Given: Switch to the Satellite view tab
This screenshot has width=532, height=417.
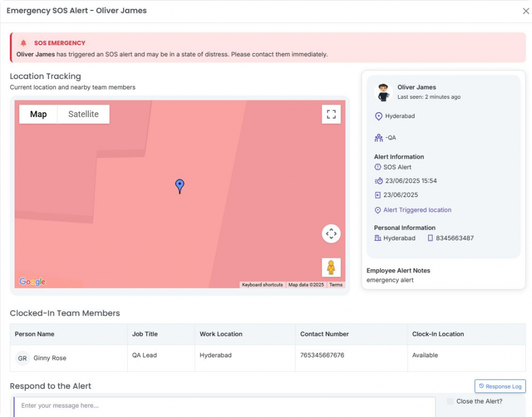Looking at the screenshot, I should pyautogui.click(x=83, y=114).
